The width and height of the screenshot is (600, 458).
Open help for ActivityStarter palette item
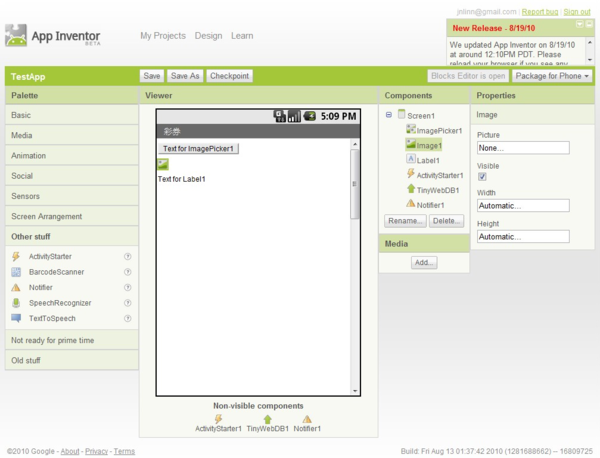click(x=127, y=256)
